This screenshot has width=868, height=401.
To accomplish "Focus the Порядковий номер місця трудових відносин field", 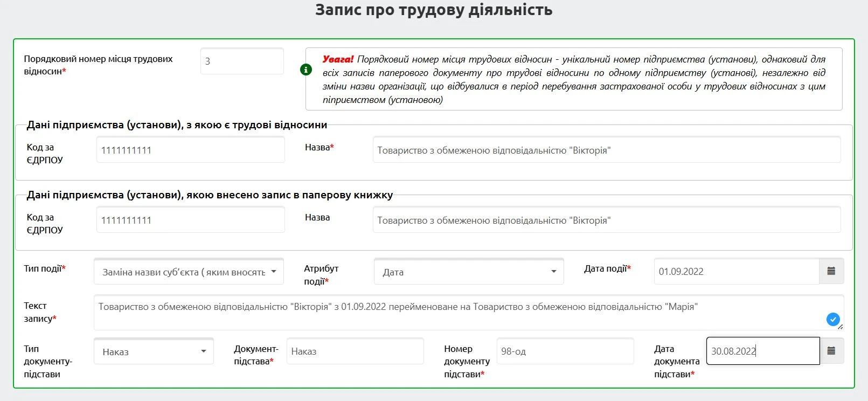I will click(x=242, y=61).
